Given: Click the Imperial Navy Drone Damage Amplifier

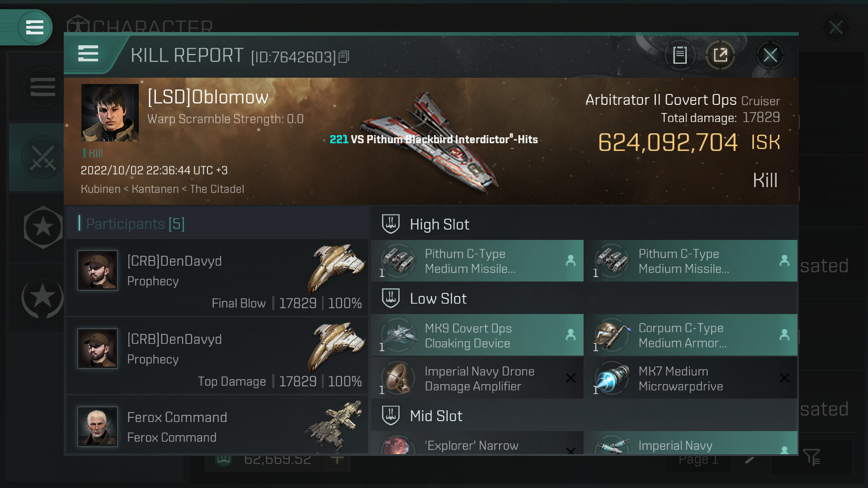Looking at the screenshot, I should point(477,378).
